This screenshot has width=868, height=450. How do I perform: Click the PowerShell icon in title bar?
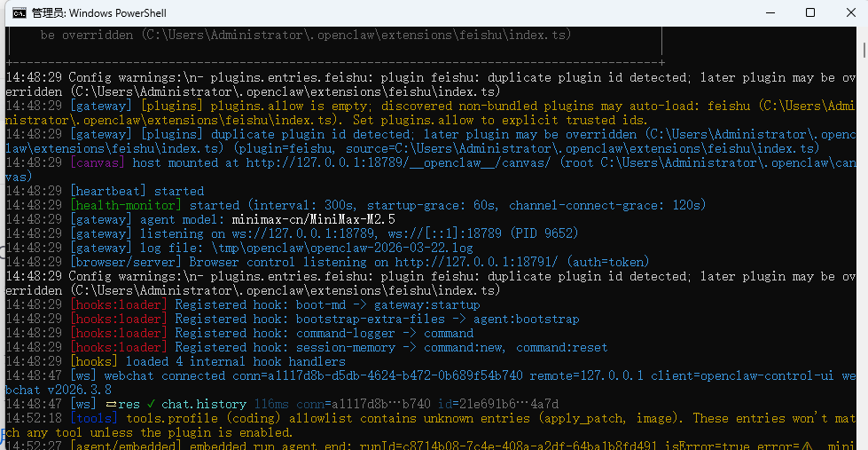click(20, 12)
